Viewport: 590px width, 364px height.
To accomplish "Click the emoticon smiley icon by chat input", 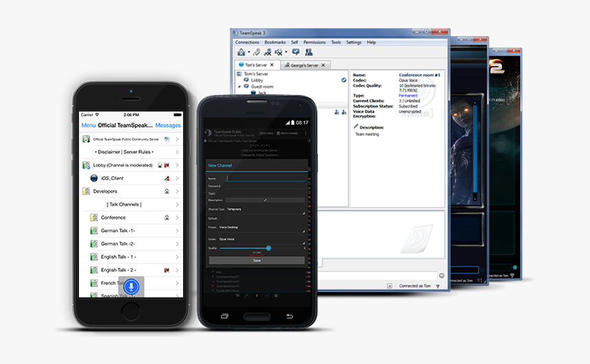I will 442,276.
